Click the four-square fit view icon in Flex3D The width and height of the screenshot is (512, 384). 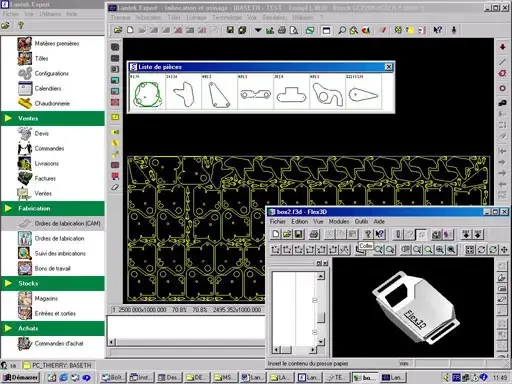coord(470,249)
